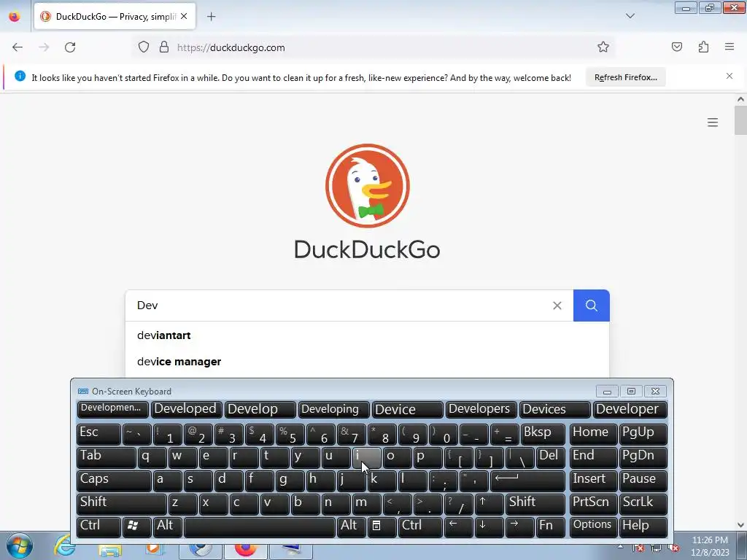Click the DuckDuckGo duck logo
This screenshot has height=560, width=747.
pyautogui.click(x=368, y=186)
